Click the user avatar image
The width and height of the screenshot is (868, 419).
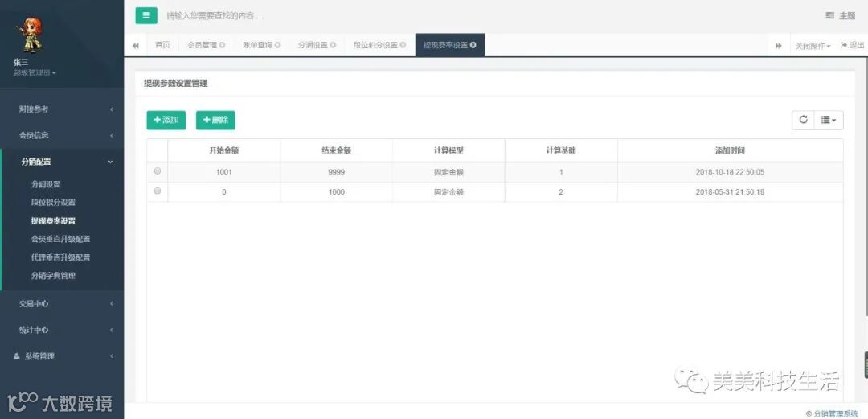[x=31, y=35]
